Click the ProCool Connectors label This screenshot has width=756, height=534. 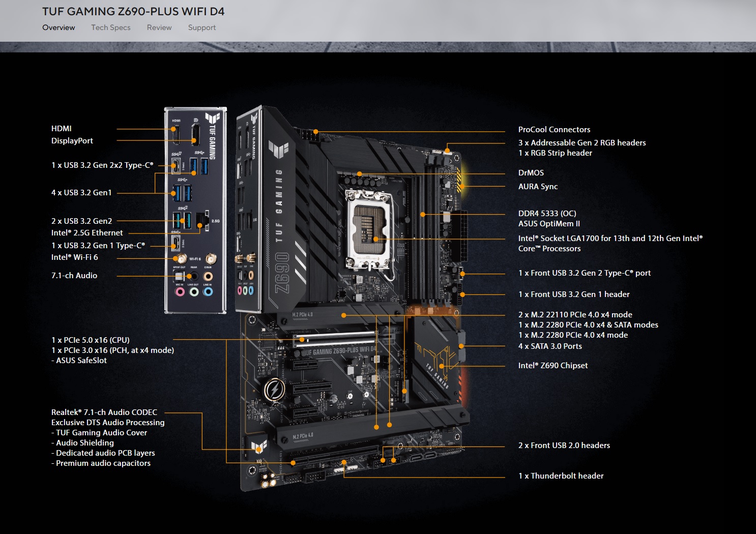(555, 130)
